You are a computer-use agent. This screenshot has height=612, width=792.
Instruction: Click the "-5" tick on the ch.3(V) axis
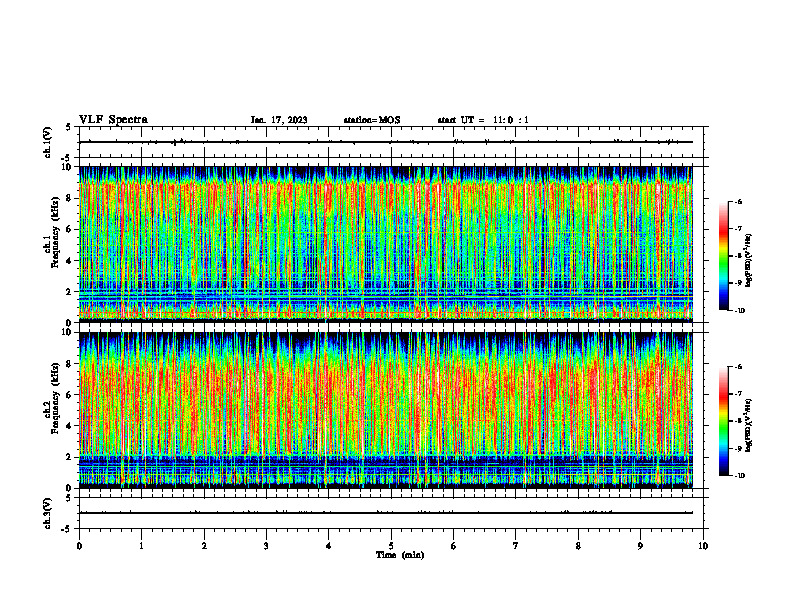(x=67, y=529)
